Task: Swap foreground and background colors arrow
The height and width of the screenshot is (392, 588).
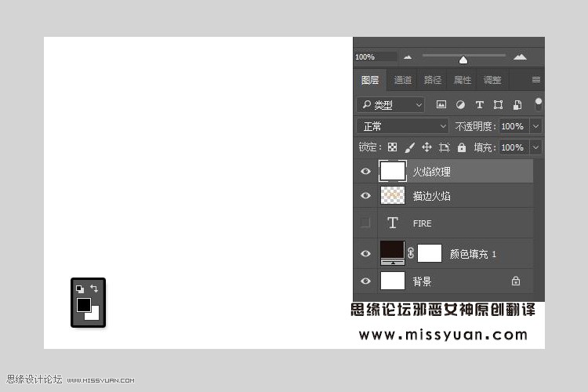Action: click(94, 289)
